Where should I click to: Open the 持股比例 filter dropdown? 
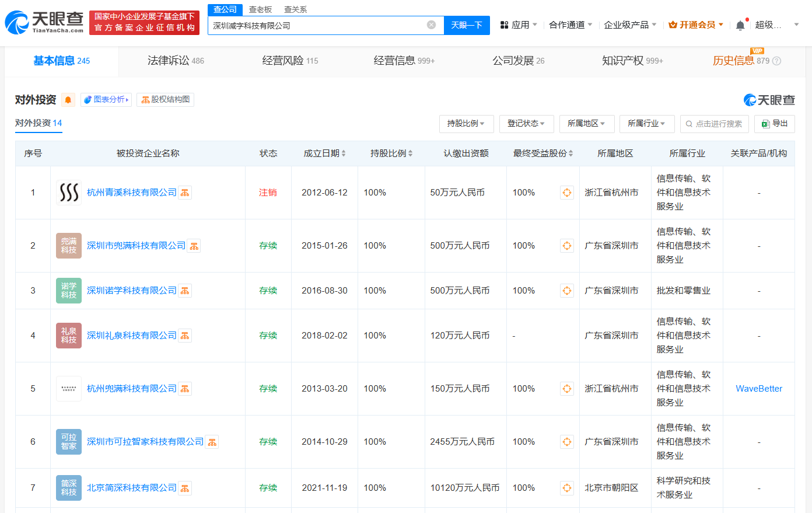click(466, 124)
